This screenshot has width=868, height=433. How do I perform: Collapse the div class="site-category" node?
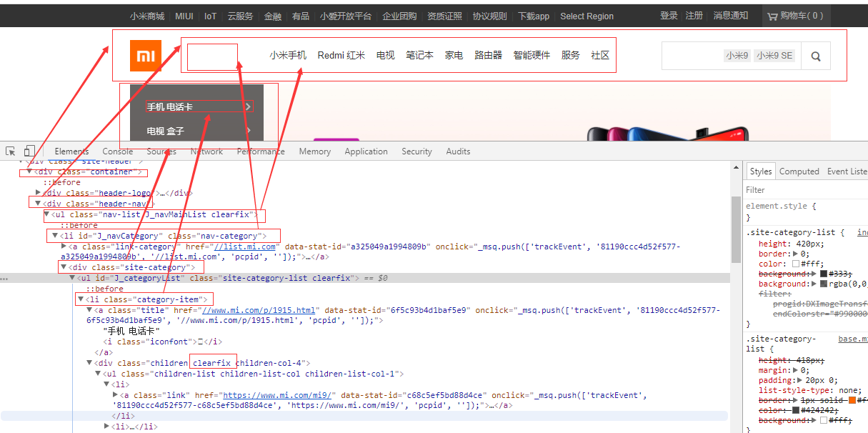[64, 267]
